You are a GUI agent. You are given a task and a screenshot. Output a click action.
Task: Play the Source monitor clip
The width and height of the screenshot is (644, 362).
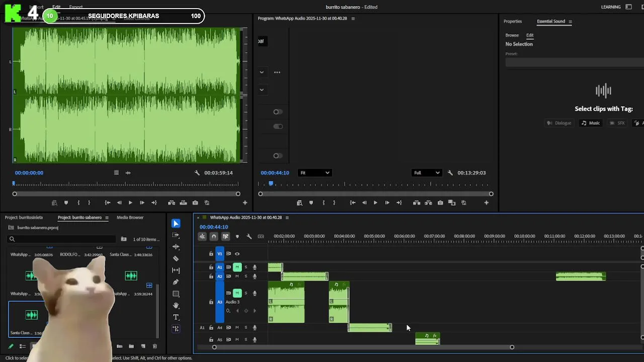tap(130, 203)
